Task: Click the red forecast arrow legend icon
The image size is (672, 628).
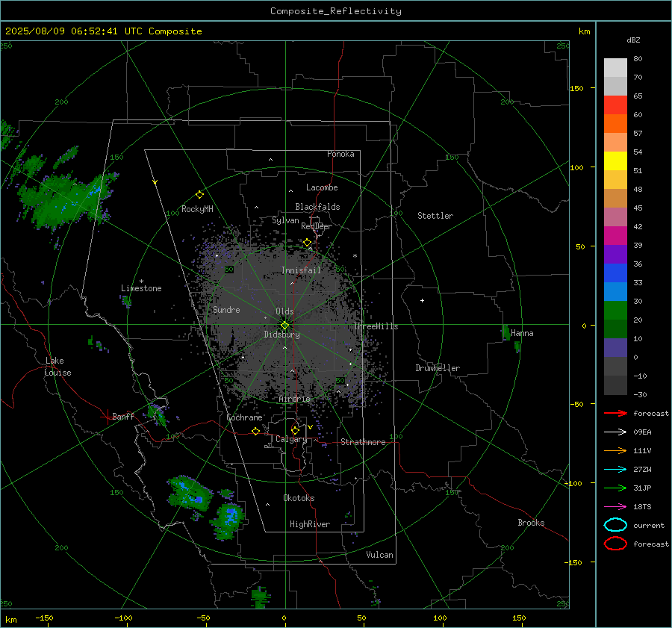Action: point(615,413)
